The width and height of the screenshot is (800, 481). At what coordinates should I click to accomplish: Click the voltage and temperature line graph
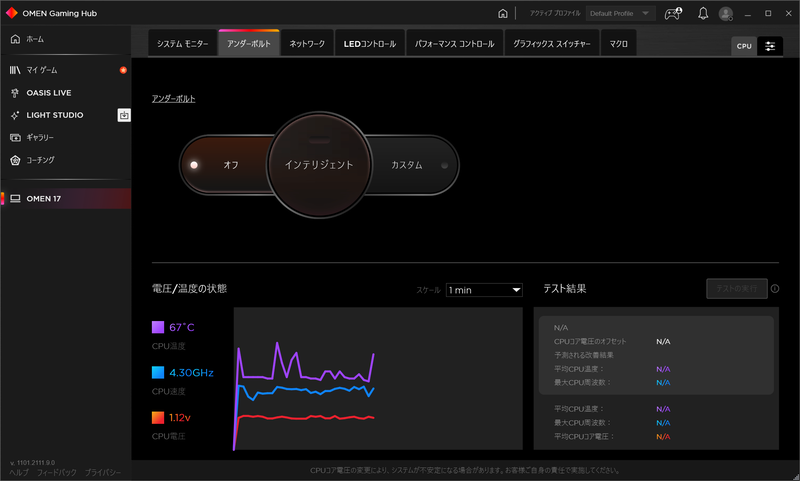[x=378, y=378]
